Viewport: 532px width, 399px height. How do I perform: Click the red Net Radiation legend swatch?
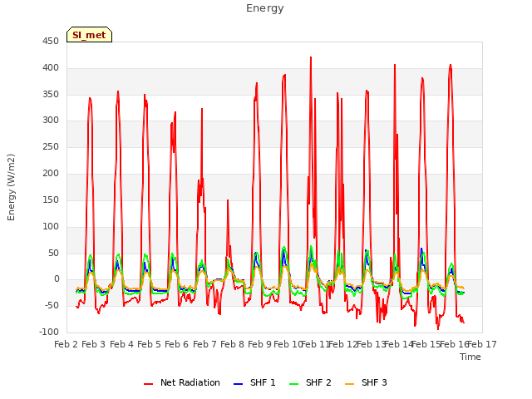pos(148,384)
